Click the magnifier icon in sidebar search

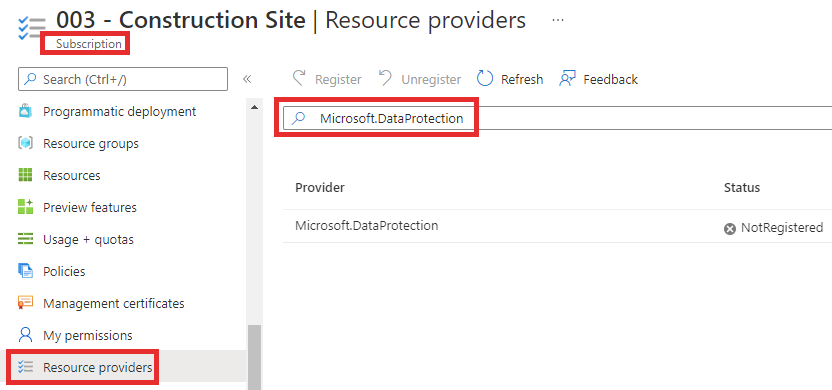(31, 79)
